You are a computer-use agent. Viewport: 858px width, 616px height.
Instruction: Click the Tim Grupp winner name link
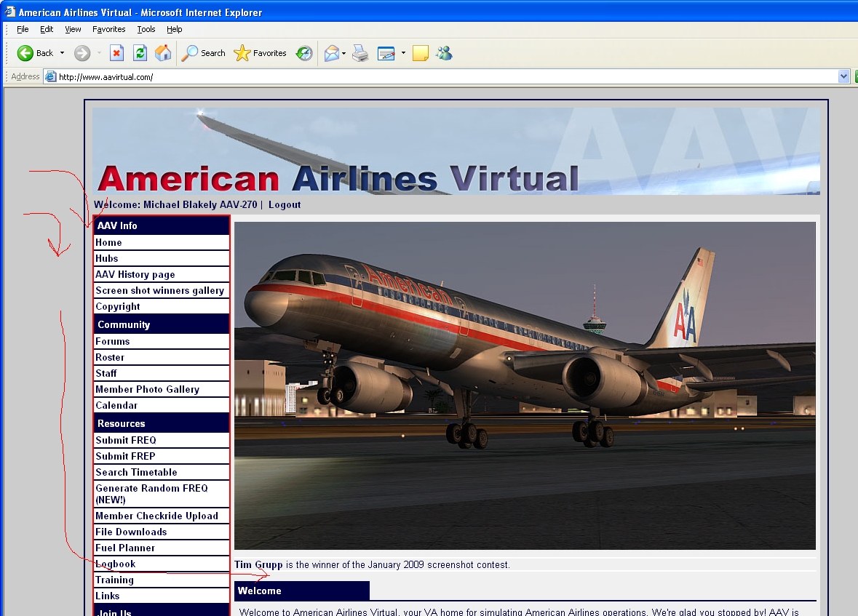pos(258,564)
